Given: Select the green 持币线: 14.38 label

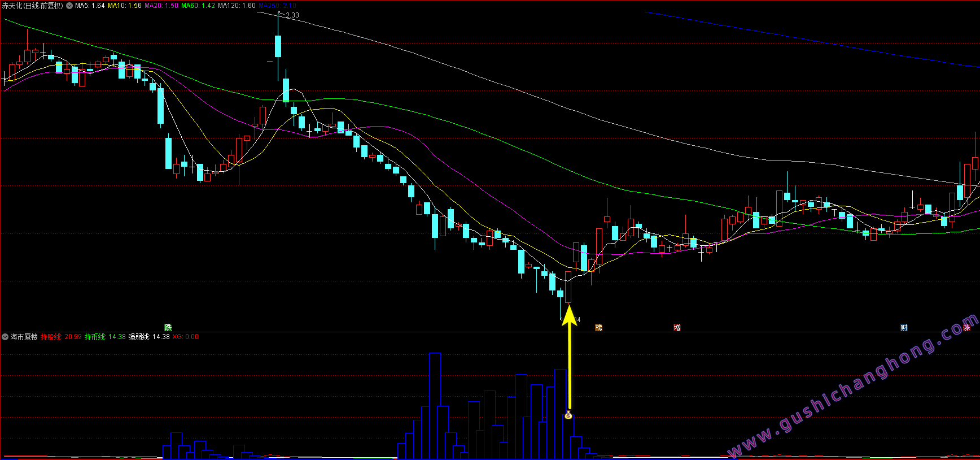Looking at the screenshot, I should point(105,337).
